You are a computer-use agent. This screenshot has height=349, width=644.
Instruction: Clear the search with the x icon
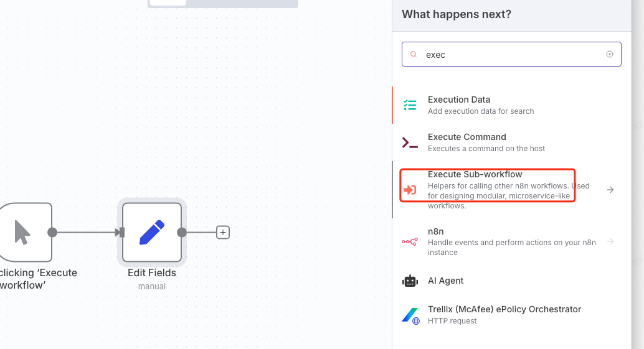click(x=610, y=54)
